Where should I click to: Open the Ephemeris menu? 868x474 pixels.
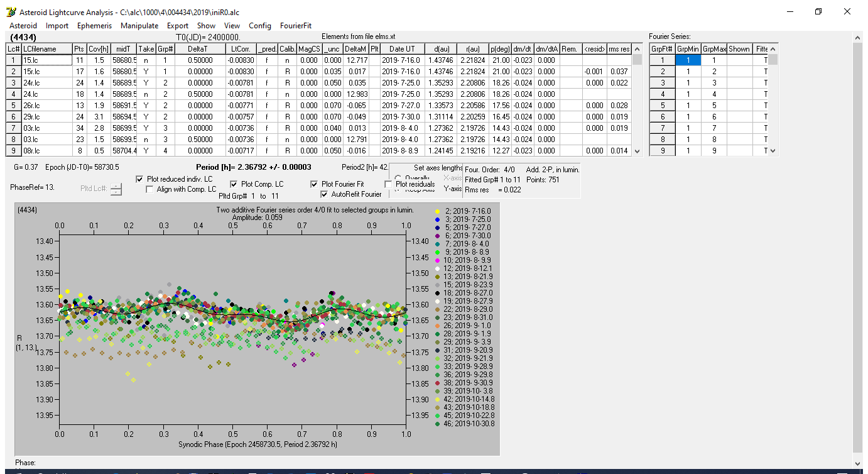pyautogui.click(x=95, y=26)
